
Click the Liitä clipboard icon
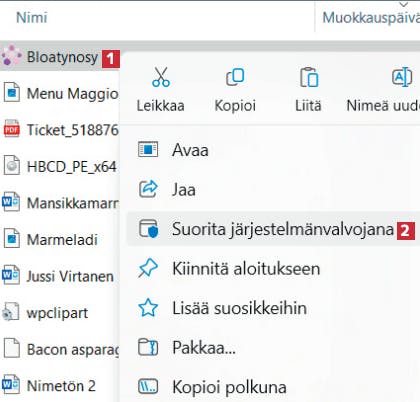click(309, 77)
